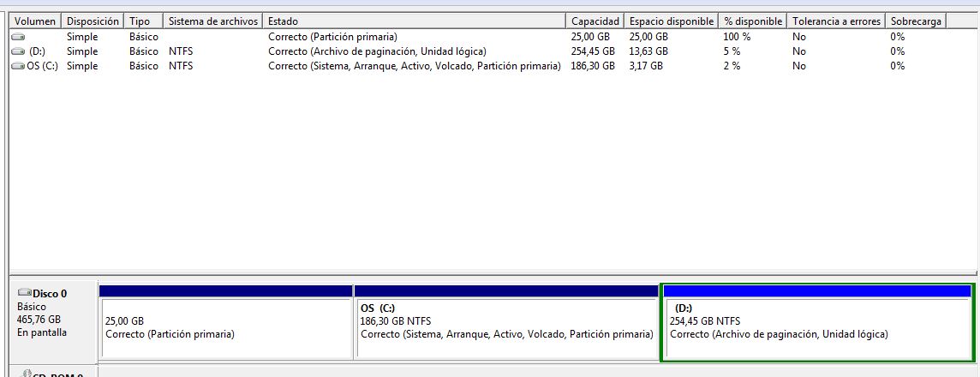Select the Disco 0 Básico label panel
980x377 pixels.
pyautogui.click(x=52, y=319)
